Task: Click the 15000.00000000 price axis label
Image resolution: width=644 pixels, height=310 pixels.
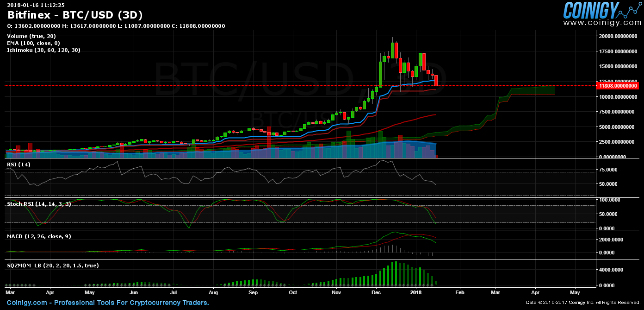Action: point(619,67)
